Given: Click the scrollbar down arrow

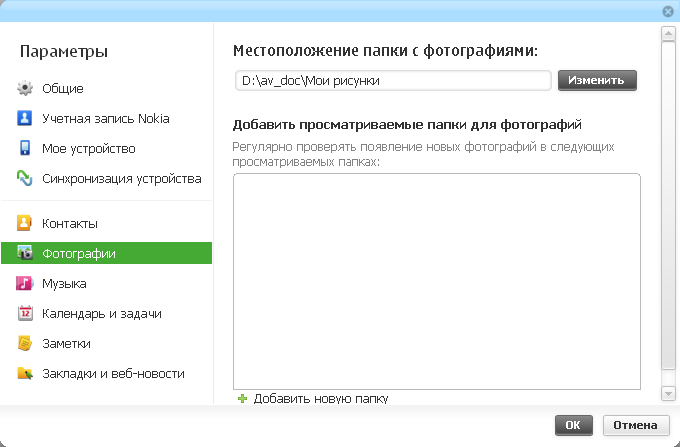Looking at the screenshot, I should click(x=668, y=393).
